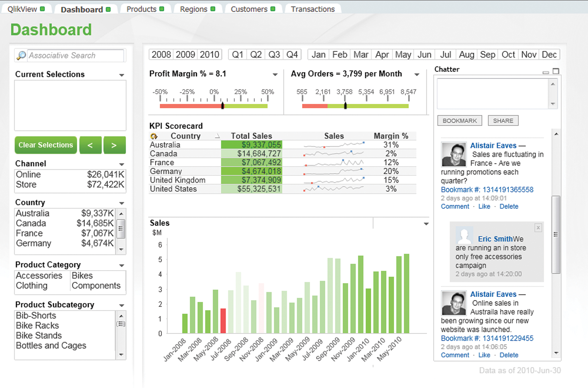Click the magnifier icon beside Associative Search
The image size is (588, 389).
[21, 55]
